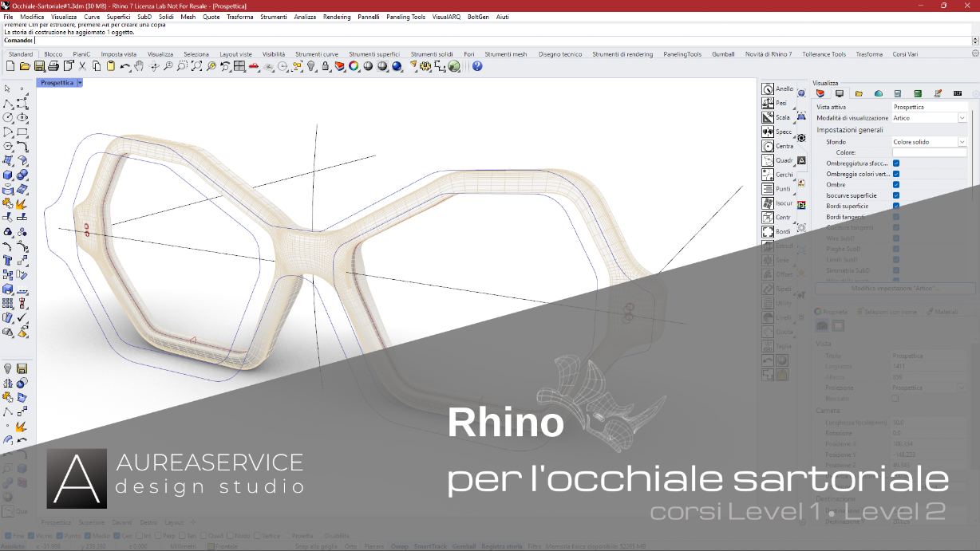The image size is (980, 551).
Task: Print with the printer icon
Action: tap(53, 66)
